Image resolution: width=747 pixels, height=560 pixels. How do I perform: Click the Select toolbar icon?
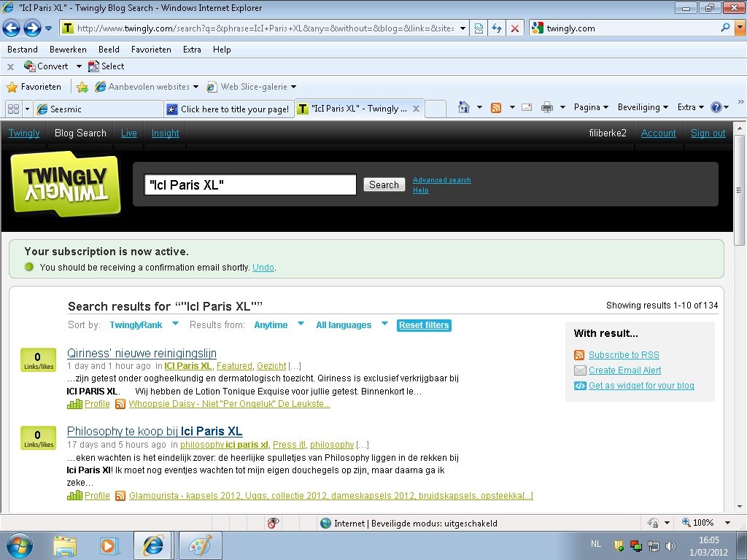click(x=94, y=66)
